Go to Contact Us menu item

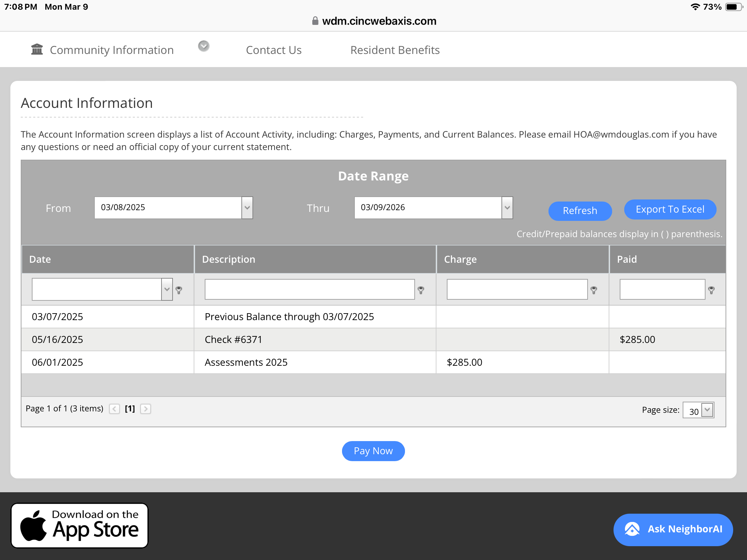coord(274,50)
